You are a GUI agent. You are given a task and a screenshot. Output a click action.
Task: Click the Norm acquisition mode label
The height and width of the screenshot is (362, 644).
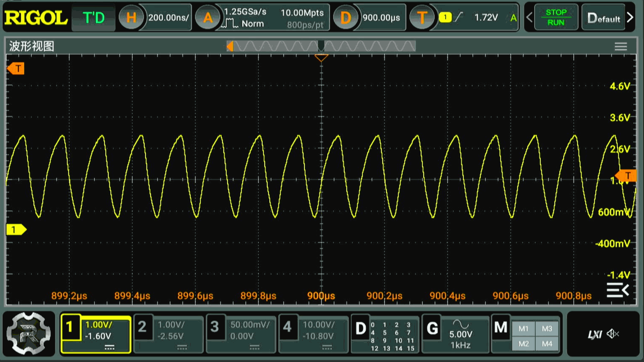point(253,24)
